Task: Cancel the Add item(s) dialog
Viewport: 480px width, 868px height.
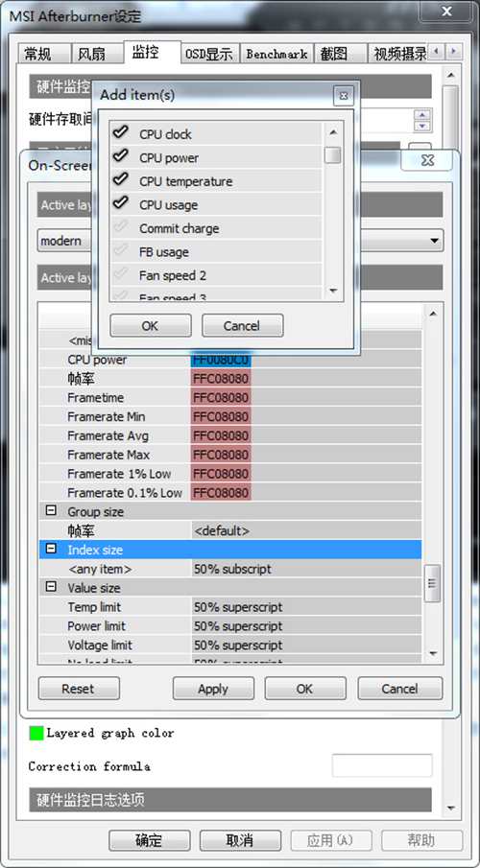Action: click(242, 325)
